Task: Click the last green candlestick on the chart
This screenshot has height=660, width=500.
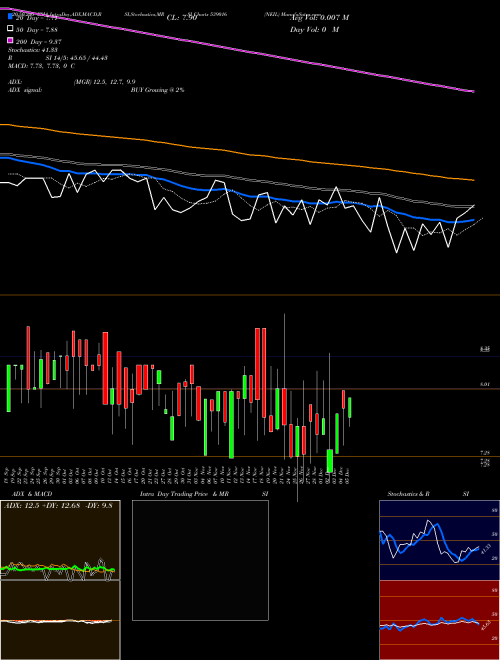Action: pos(350,407)
